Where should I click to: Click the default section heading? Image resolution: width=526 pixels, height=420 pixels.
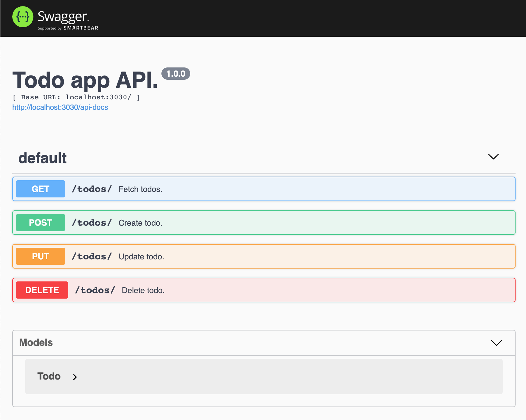click(42, 158)
